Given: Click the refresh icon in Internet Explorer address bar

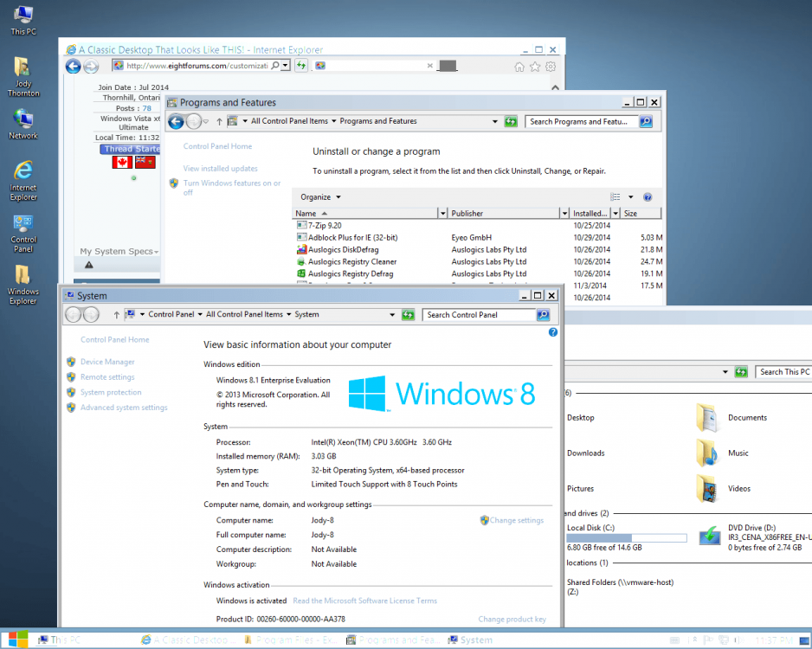Looking at the screenshot, I should [301, 66].
